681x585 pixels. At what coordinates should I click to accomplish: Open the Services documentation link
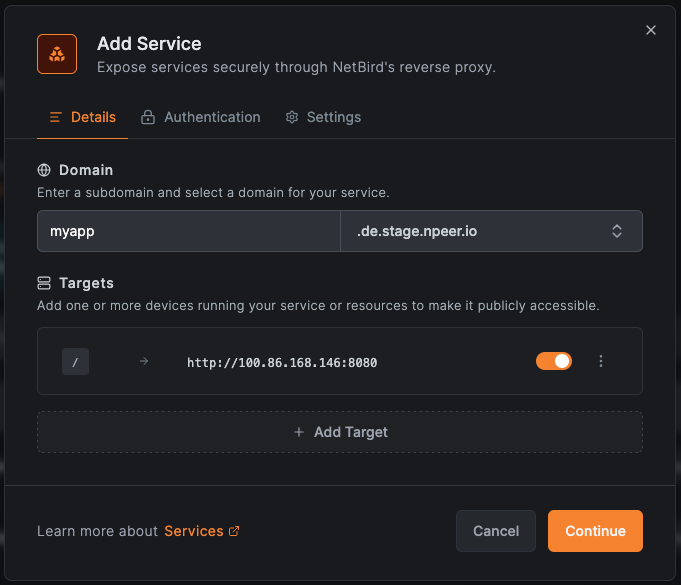pyautogui.click(x=193, y=531)
